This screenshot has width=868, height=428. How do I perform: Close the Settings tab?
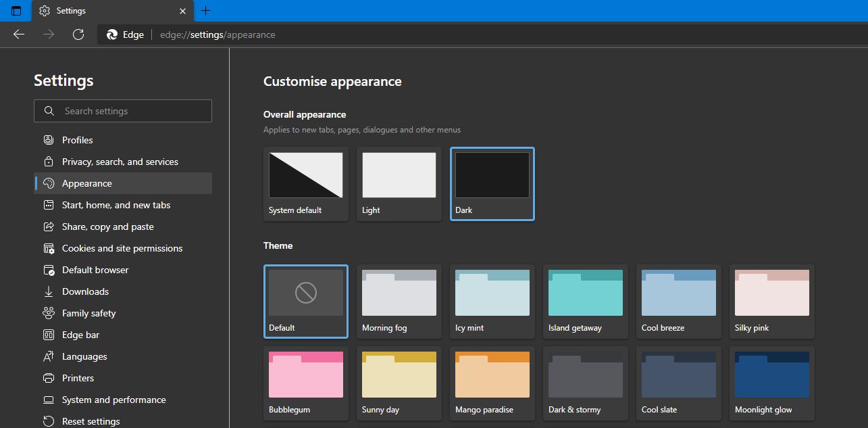click(182, 11)
